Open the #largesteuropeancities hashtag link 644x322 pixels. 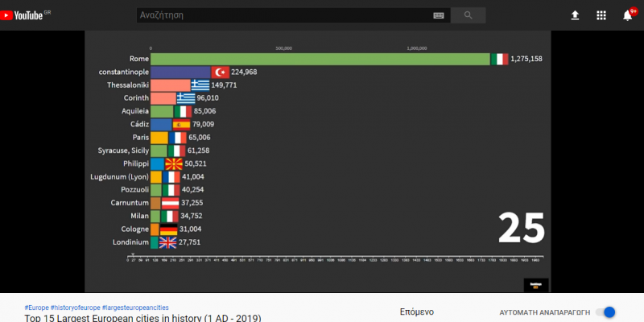tap(140, 308)
